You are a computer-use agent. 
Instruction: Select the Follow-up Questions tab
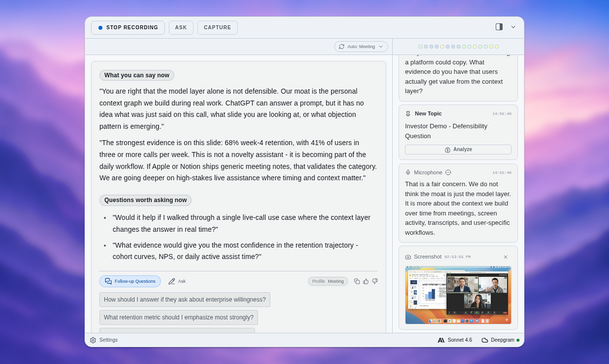(x=130, y=281)
